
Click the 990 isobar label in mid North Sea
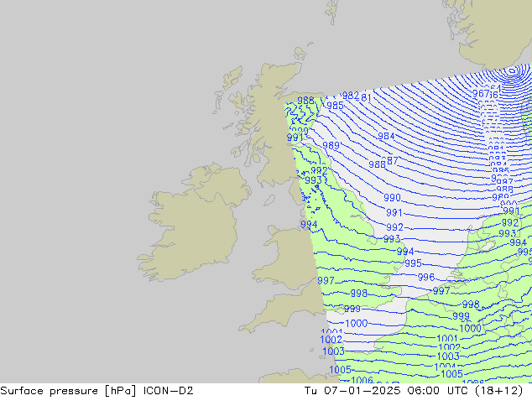(392, 197)
